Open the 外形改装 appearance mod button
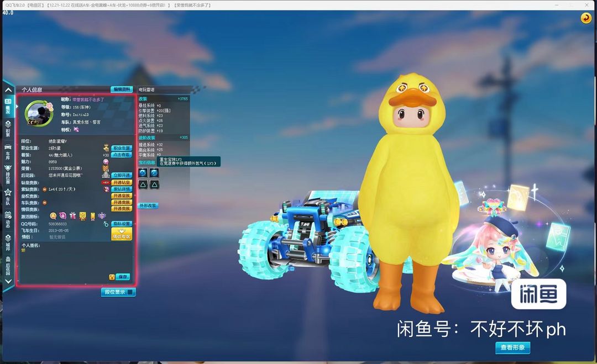Screen dimensions: 597x364 (148, 206)
